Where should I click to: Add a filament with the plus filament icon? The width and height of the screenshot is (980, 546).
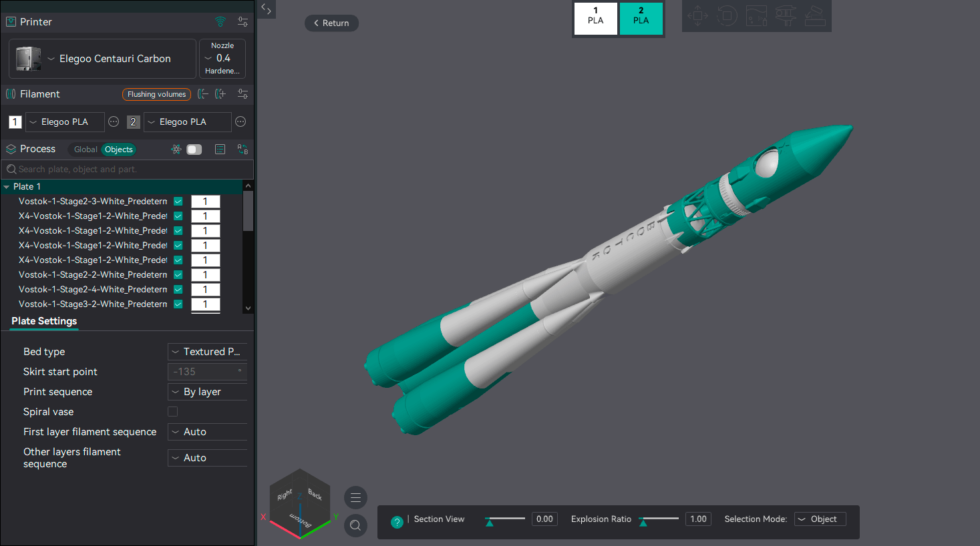point(220,94)
